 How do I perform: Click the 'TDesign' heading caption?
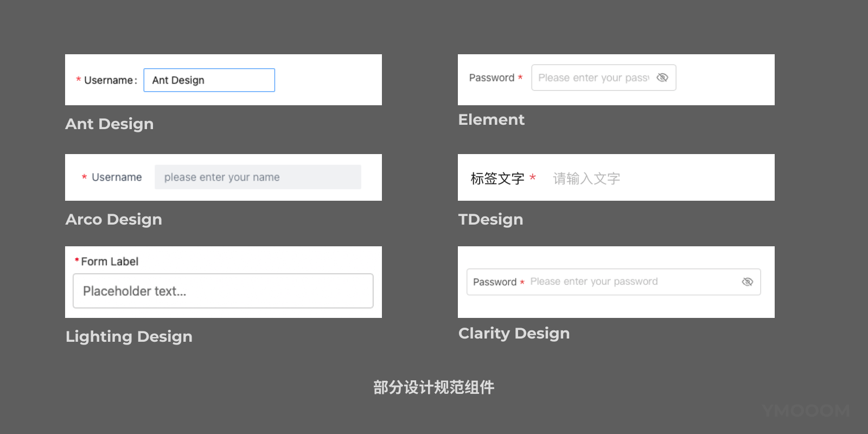coord(491,219)
